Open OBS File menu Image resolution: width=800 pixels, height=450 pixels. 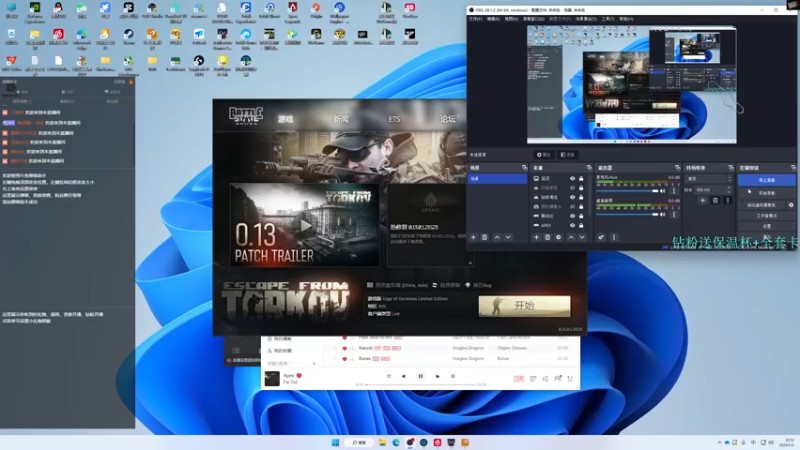pyautogui.click(x=475, y=19)
